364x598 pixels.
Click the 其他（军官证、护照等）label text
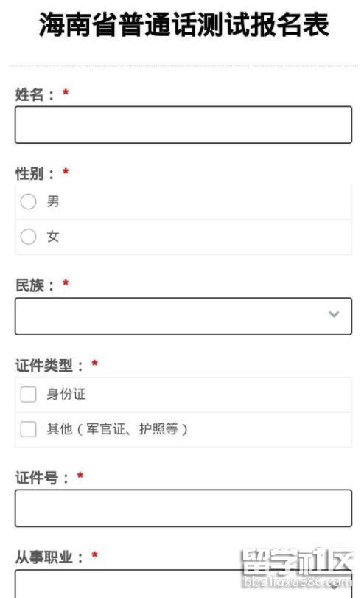tap(117, 429)
